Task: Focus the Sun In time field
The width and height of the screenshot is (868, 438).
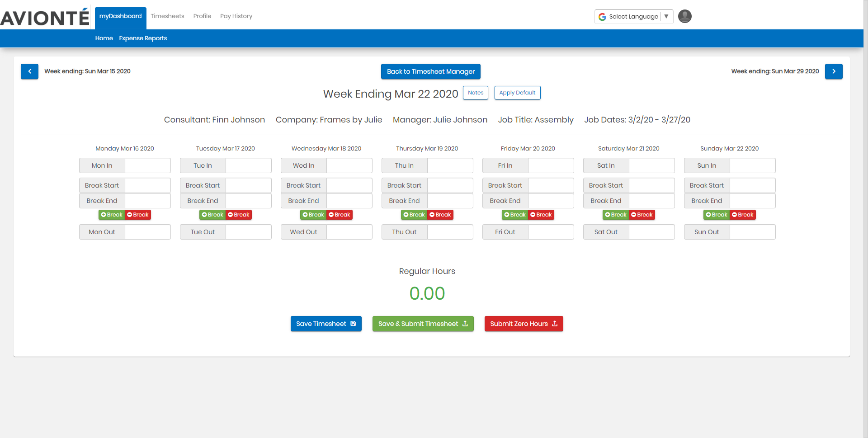Action: click(753, 165)
